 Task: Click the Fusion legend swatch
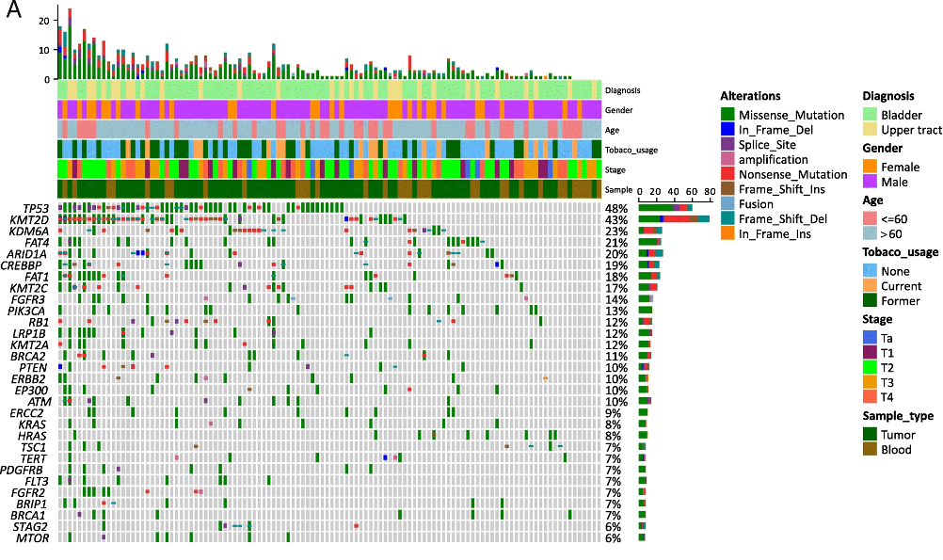[727, 204]
